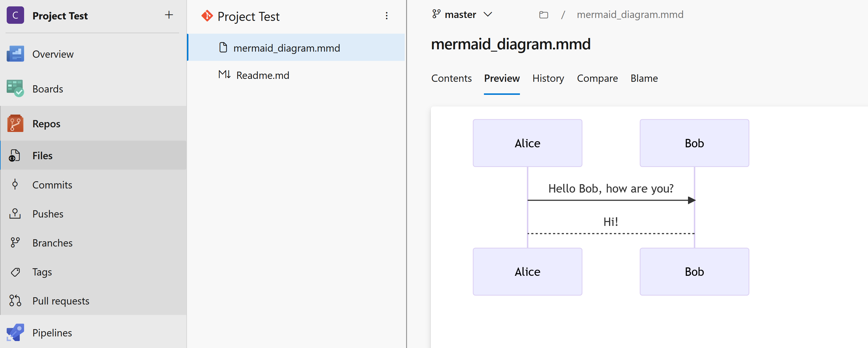Open the Pull requests view
Viewport: 868px width, 348px height.
coord(61,301)
